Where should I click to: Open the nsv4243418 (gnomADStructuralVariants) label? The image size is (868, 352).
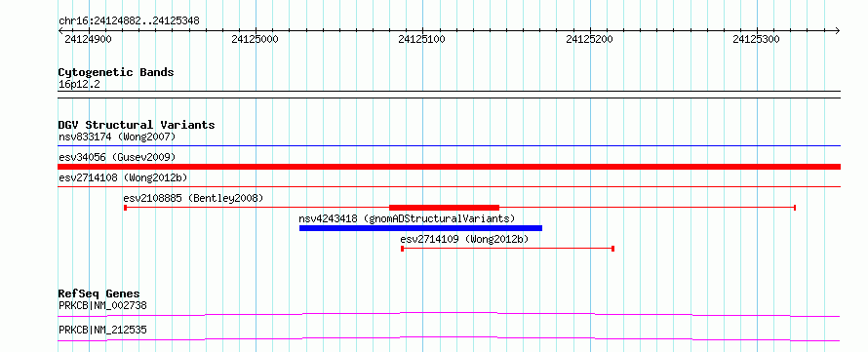[x=407, y=218]
